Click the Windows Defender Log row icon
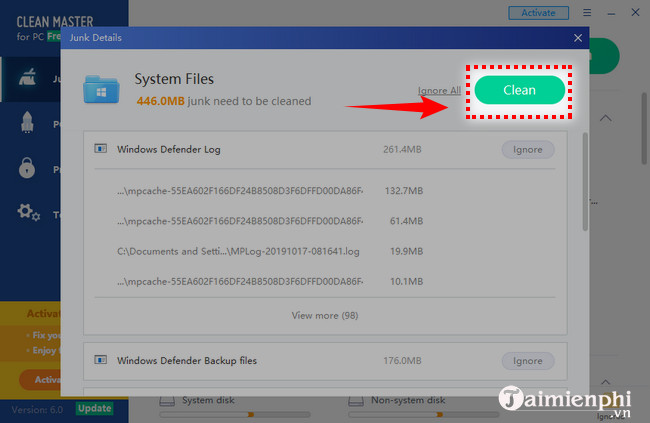Viewport: 650px width, 423px height. 100,148
